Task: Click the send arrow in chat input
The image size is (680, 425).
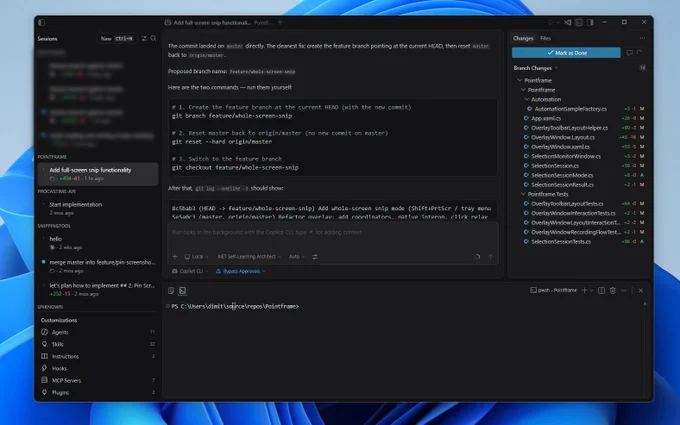Action: click(490, 257)
